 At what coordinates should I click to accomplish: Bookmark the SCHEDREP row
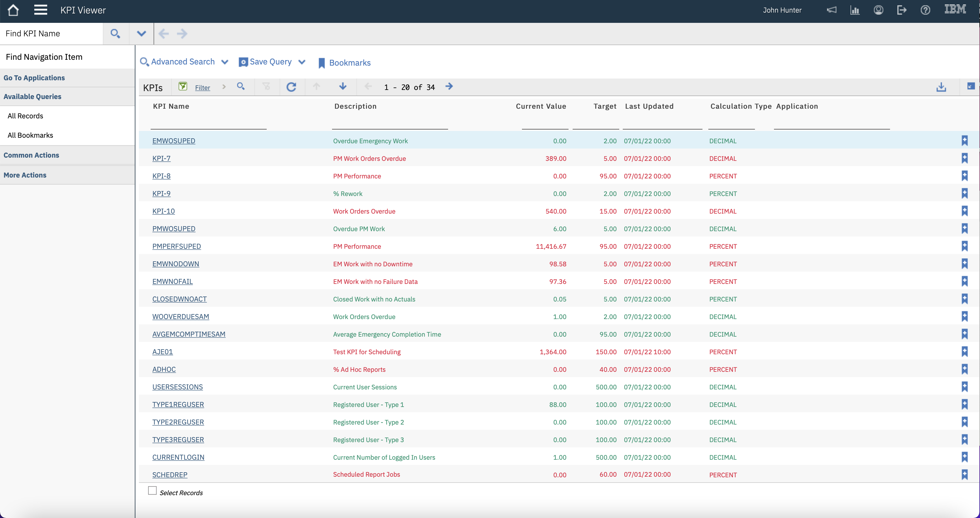[965, 474]
